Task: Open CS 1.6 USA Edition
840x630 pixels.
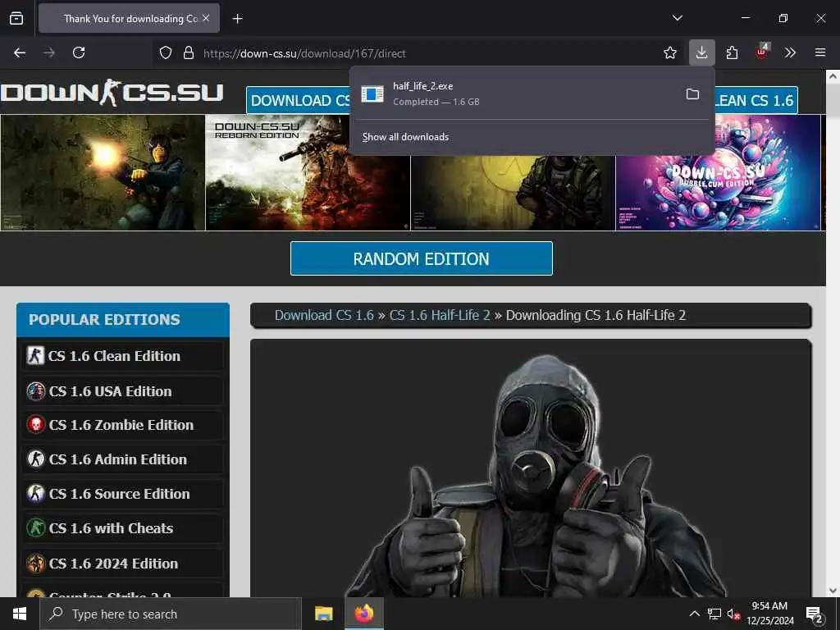Action: tap(123, 391)
